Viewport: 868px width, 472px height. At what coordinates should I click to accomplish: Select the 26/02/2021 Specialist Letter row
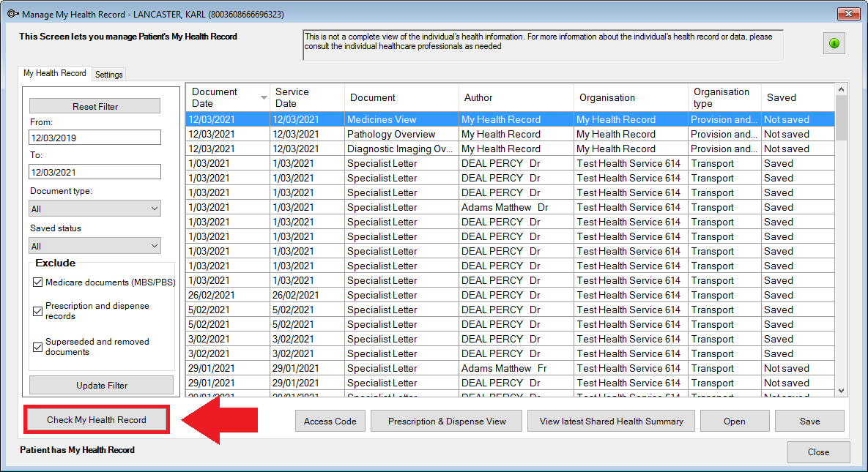point(510,295)
